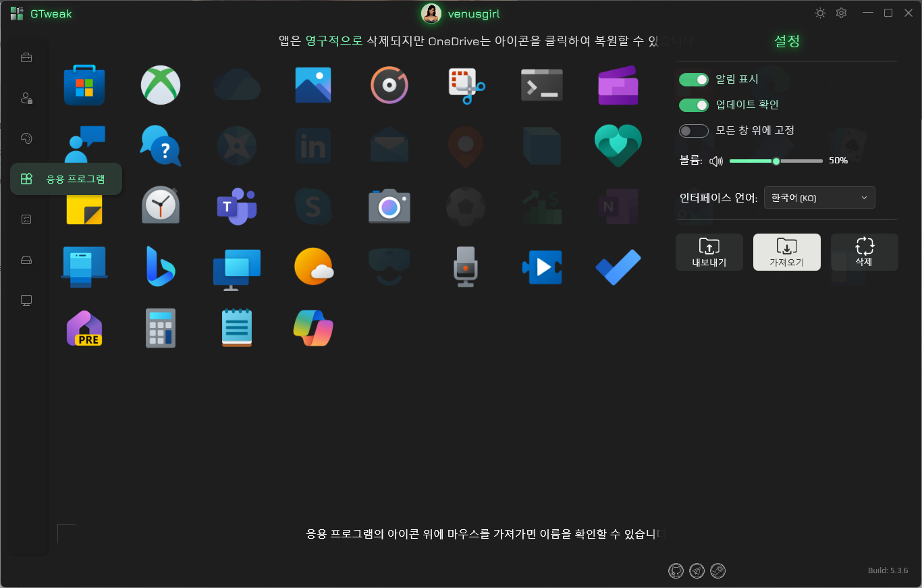Enable 모든 창 위에 고정 switch
922x588 pixels.
694,131
